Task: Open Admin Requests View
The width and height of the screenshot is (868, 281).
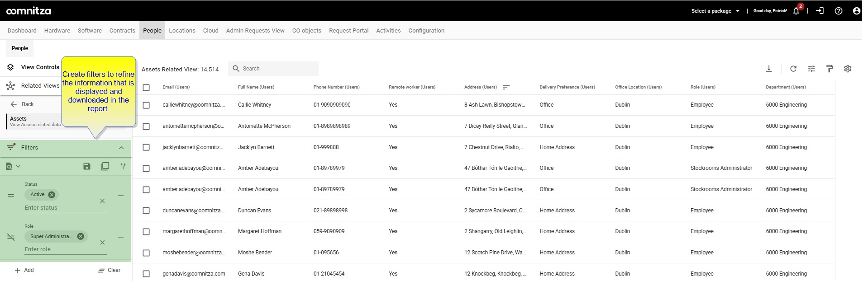Action: pyautogui.click(x=255, y=31)
